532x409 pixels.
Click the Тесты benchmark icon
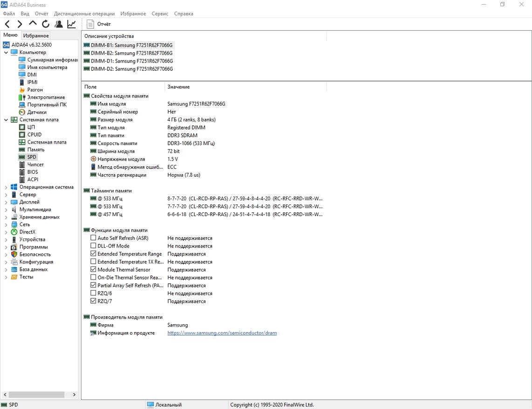click(14, 277)
